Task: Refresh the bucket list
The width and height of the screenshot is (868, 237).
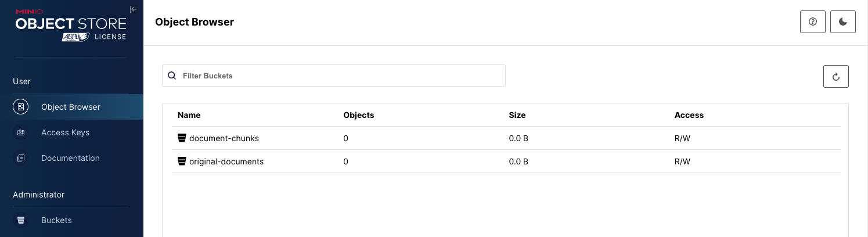Action: coord(836,77)
